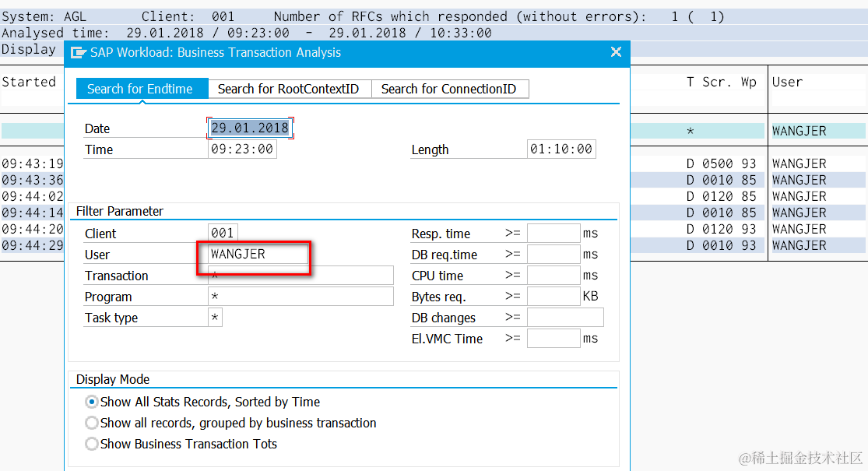The height and width of the screenshot is (471, 868).
Task: Click the 09:43:36 row start time
Action: (32, 180)
